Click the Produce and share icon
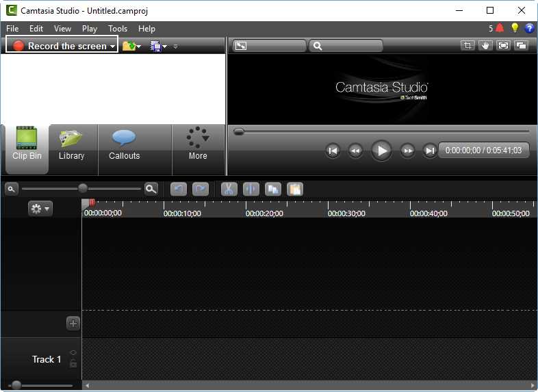The height and width of the screenshot is (392, 538). 156,46
